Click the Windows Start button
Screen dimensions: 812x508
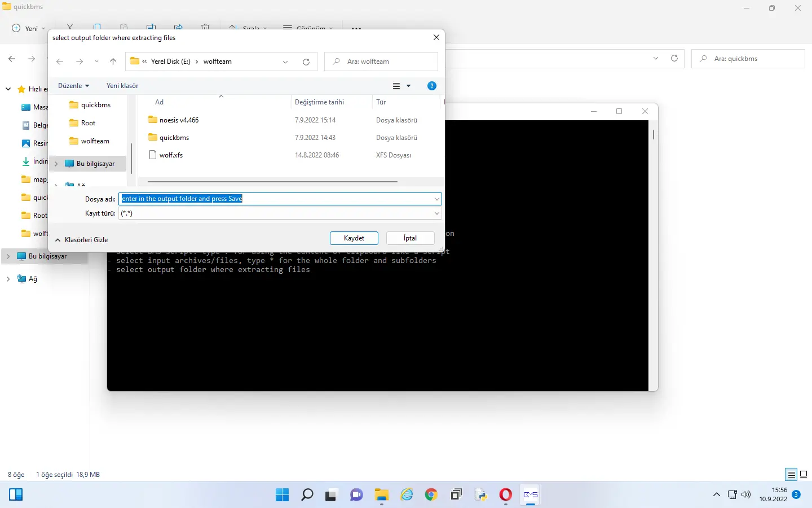pos(282,495)
